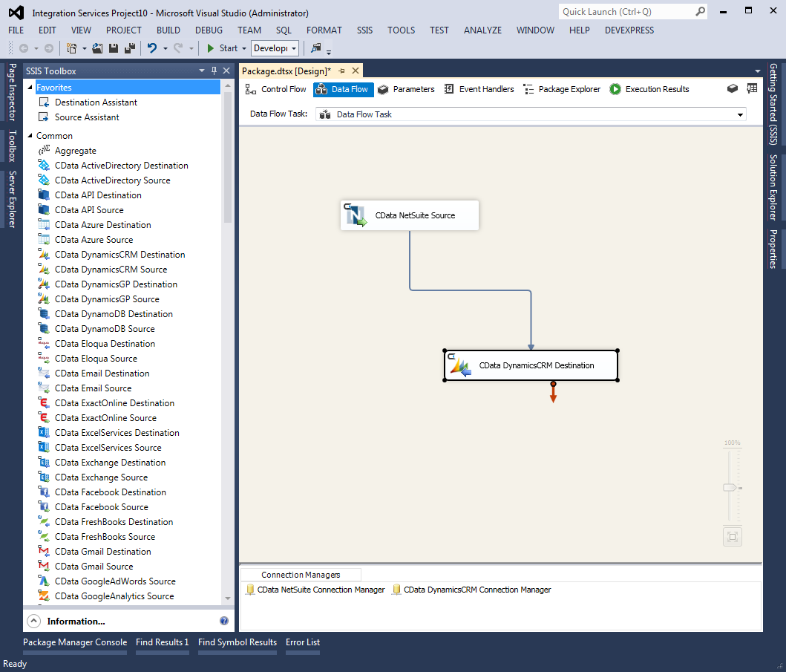Open CData NetSuite Connection Manager

pyautogui.click(x=315, y=590)
